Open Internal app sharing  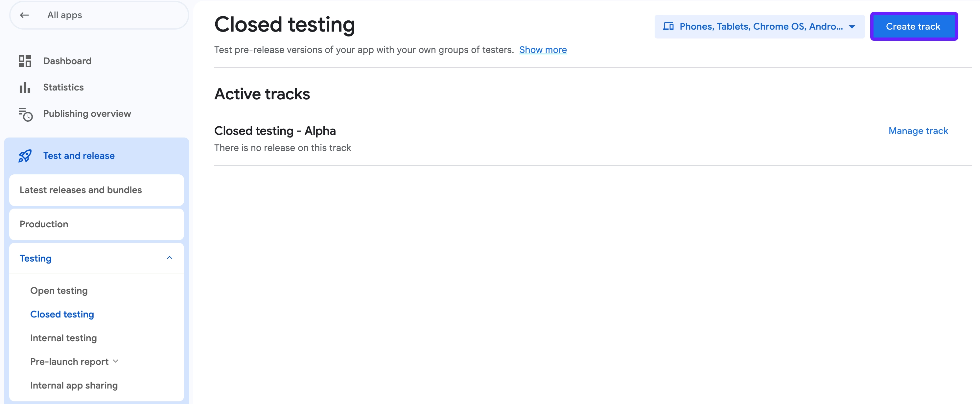pos(74,385)
